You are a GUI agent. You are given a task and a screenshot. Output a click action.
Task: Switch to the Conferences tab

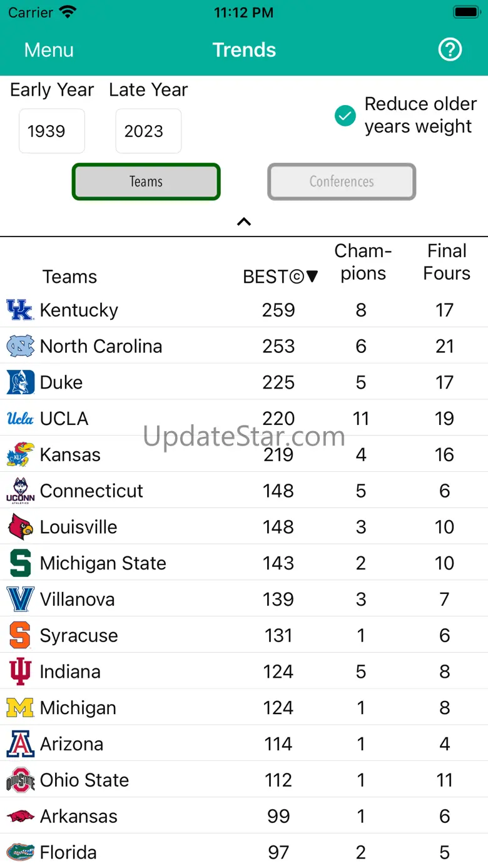(342, 181)
